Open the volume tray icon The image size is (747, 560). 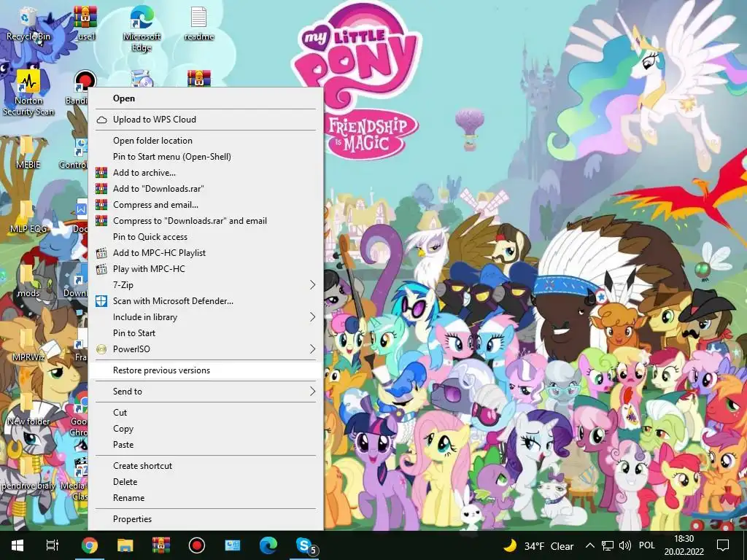click(624, 545)
